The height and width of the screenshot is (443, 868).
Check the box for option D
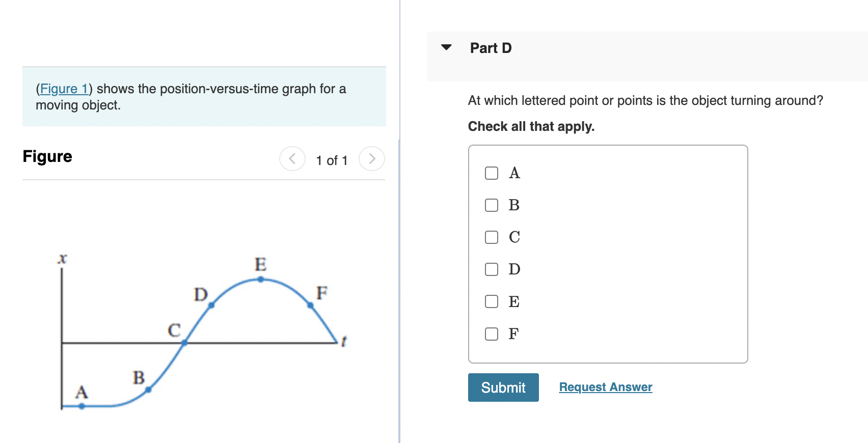pos(491,269)
